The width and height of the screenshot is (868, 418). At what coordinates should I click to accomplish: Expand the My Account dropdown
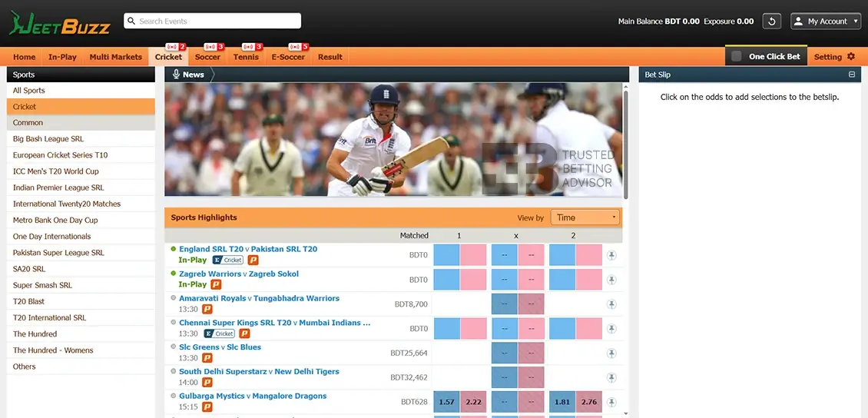[826, 22]
